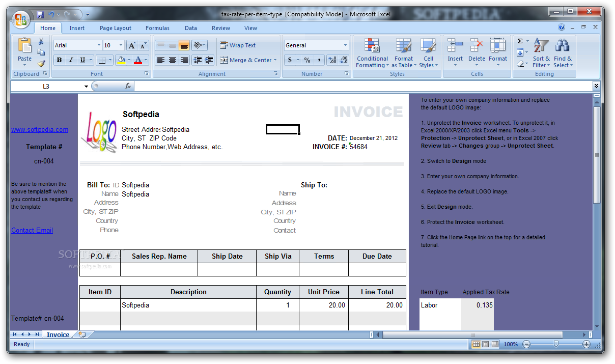Viewport: 615px width, 364px height.
Task: Apply percent style to cell
Action: tap(307, 60)
